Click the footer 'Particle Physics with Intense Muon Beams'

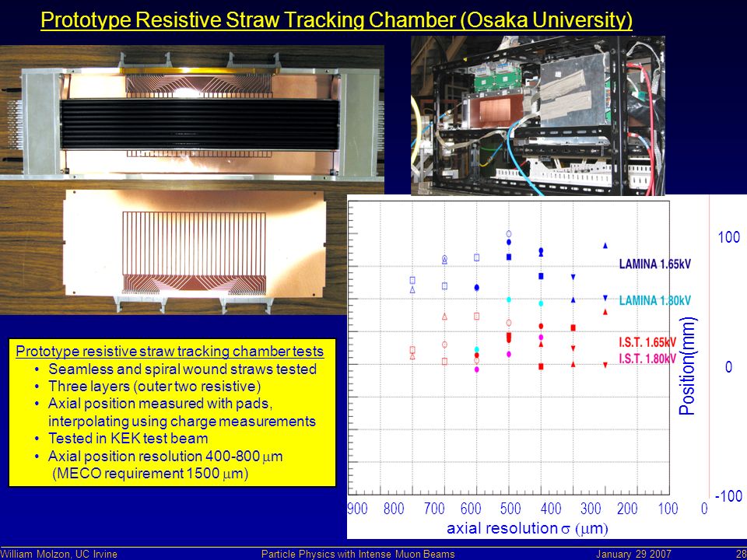pos(358,555)
